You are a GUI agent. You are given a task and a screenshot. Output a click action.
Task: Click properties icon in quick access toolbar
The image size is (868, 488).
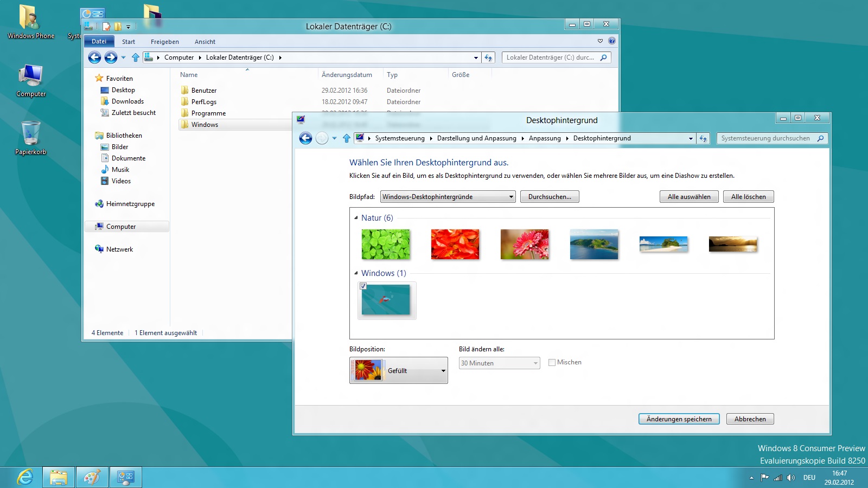106,26
